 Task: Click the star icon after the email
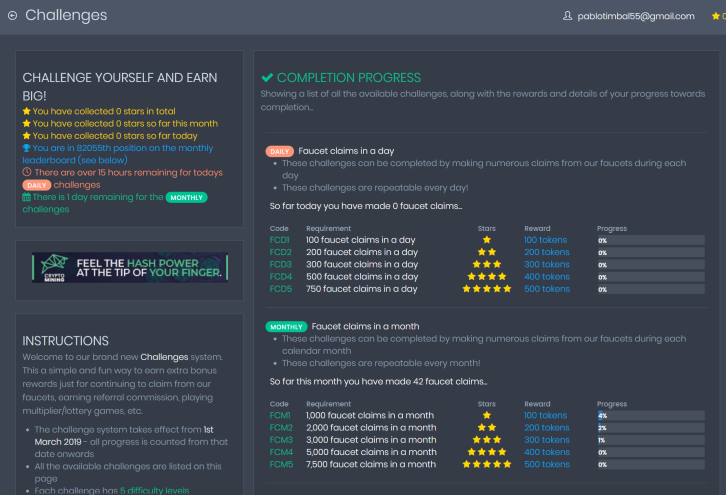click(715, 16)
